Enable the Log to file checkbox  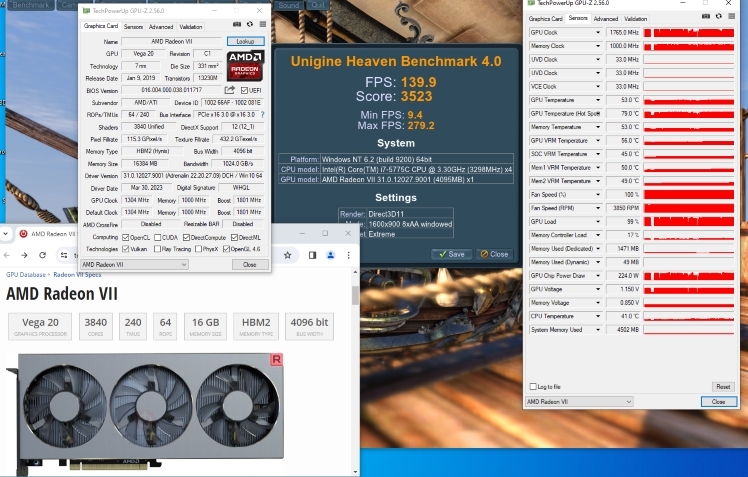pos(532,386)
